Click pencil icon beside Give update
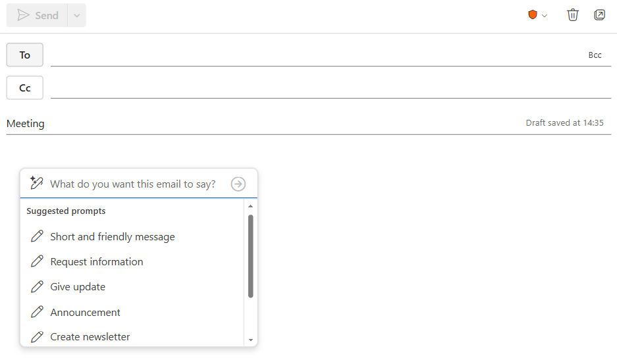The image size is (617, 364). (38, 287)
